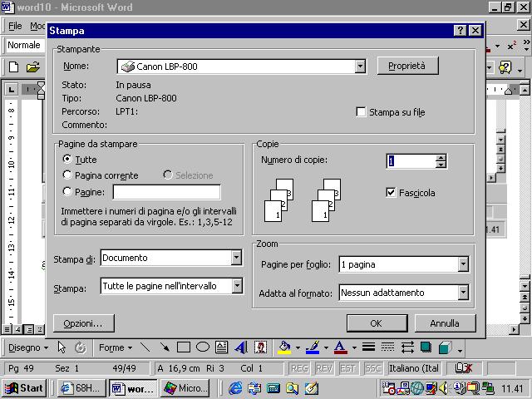Click the dialog help question mark button
The width and height of the screenshot is (532, 399).
pos(460,31)
